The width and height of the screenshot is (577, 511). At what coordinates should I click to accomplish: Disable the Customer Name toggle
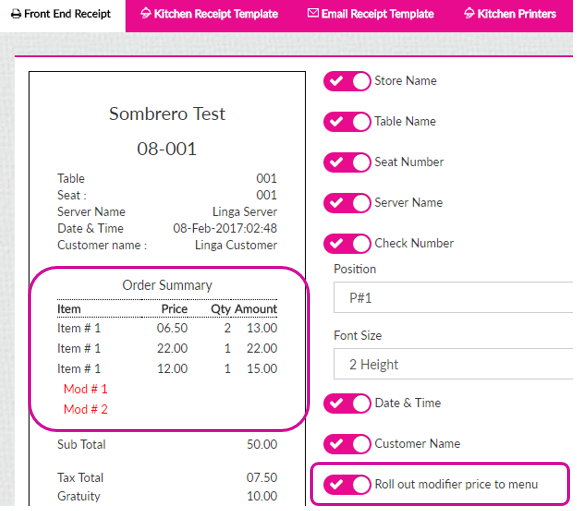click(347, 444)
